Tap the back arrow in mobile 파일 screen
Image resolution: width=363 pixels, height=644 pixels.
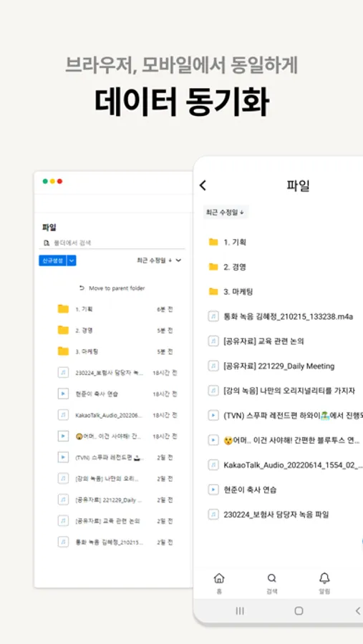click(x=203, y=185)
